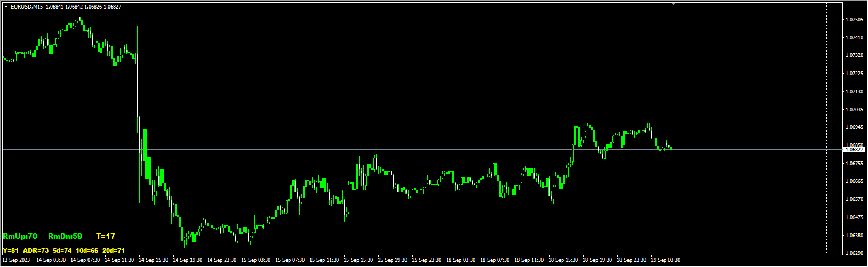Click price scale value 1.06475
868x267 pixels.
[855, 217]
